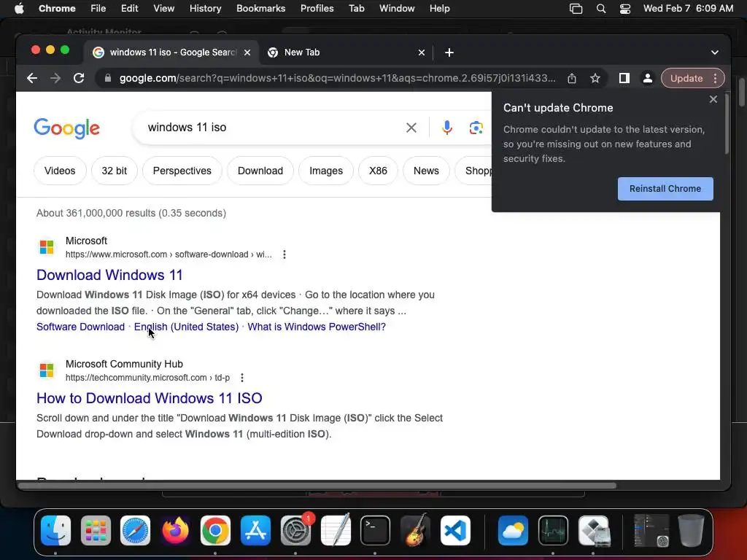Open the Download Windows 11 result

pyautogui.click(x=109, y=275)
